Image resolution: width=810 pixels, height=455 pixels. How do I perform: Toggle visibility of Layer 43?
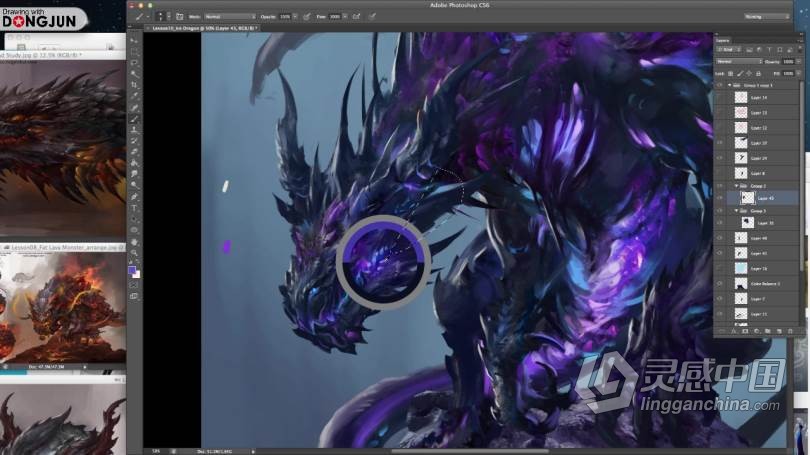coord(720,198)
